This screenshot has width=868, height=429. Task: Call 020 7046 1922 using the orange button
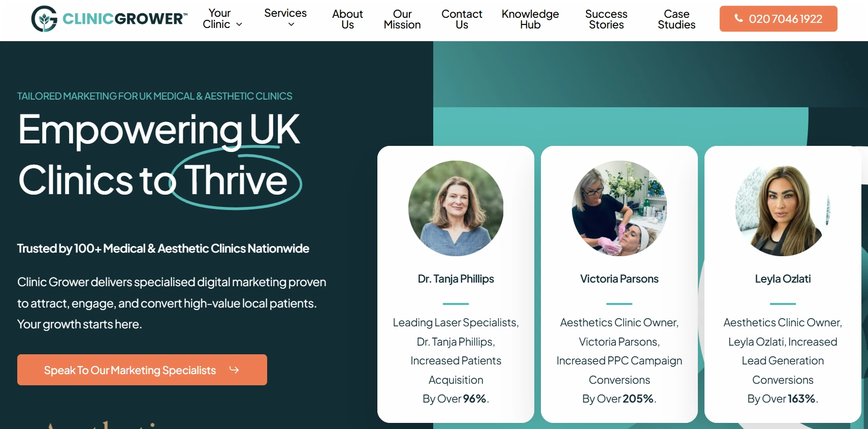[778, 19]
